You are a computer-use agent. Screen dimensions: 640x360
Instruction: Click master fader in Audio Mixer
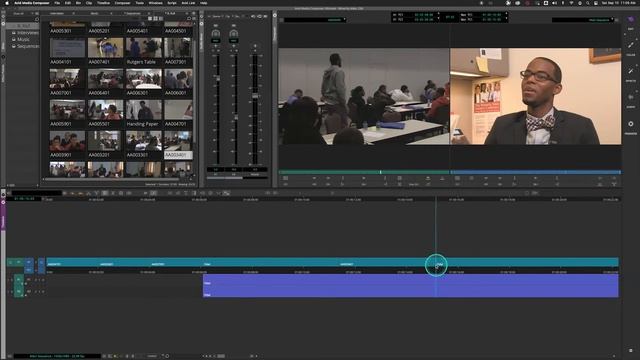click(255, 96)
